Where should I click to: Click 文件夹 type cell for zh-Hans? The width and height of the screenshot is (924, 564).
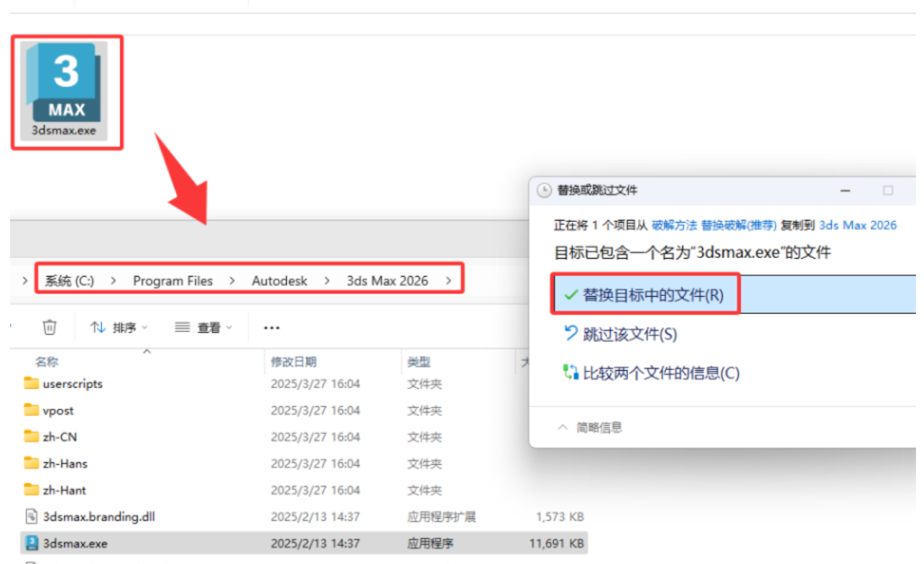coord(424,464)
